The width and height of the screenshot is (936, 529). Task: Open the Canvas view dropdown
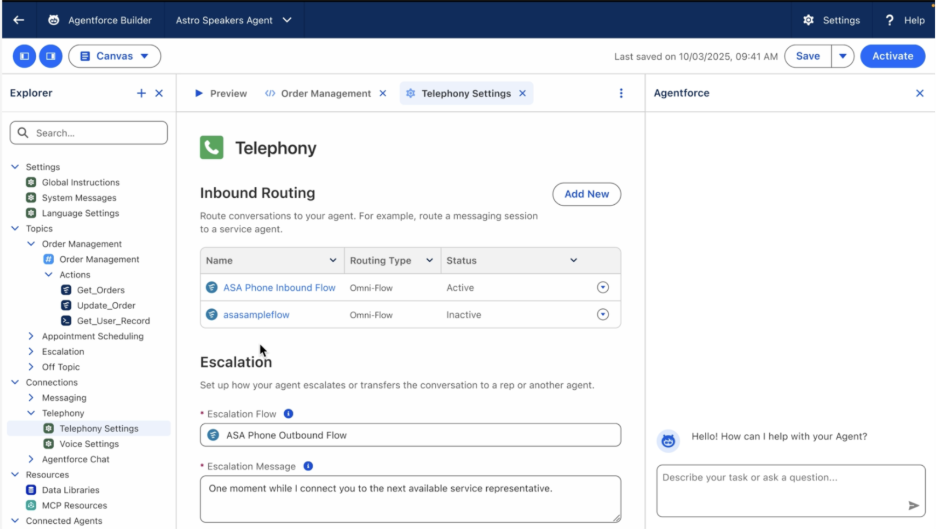[115, 56]
